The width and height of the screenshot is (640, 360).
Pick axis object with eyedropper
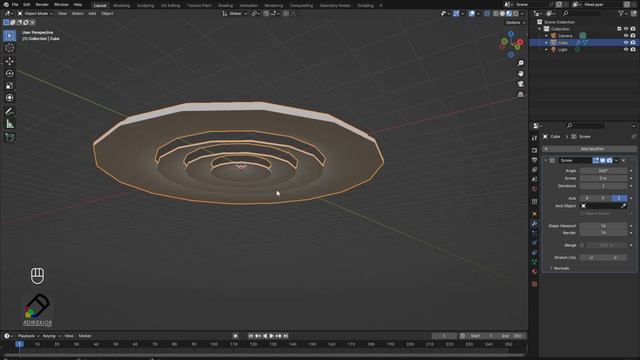tap(623, 206)
